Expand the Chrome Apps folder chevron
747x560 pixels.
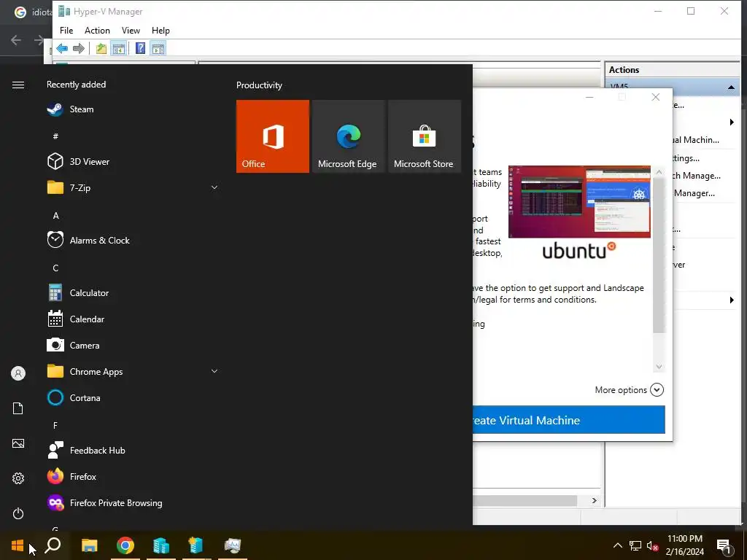(x=214, y=371)
